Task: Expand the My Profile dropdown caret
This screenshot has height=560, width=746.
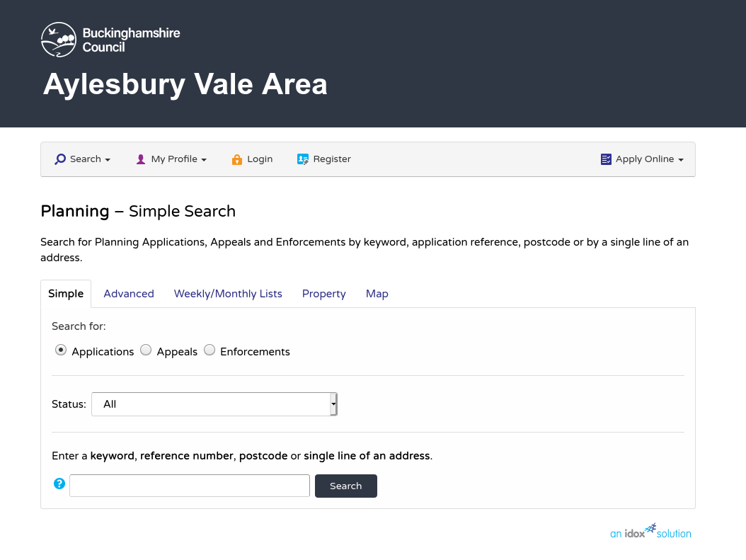Action: click(x=204, y=160)
